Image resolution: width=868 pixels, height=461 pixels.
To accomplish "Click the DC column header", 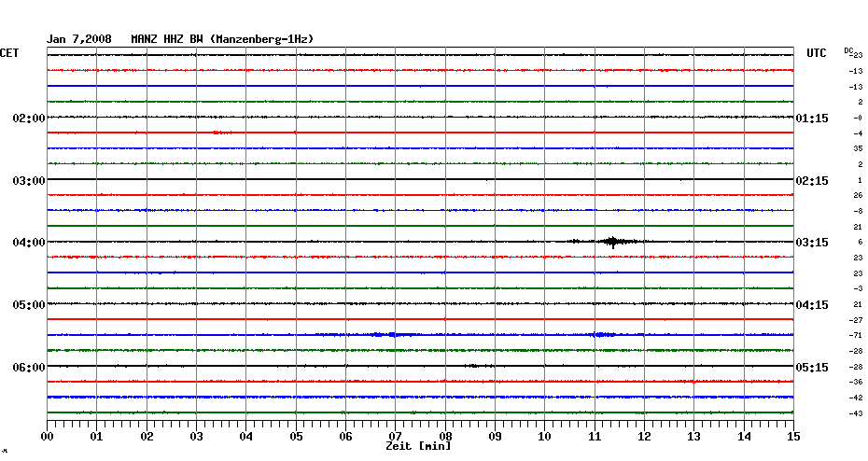I will tap(852, 52).
